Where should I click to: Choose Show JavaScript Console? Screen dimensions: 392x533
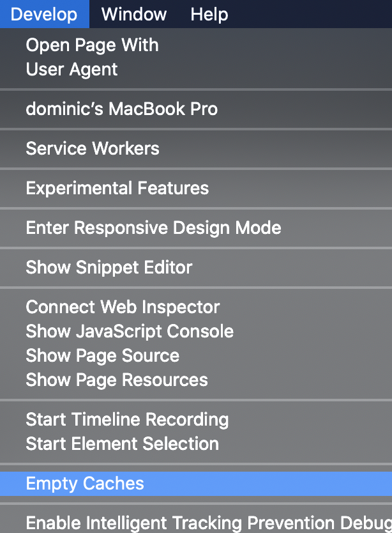(x=130, y=332)
